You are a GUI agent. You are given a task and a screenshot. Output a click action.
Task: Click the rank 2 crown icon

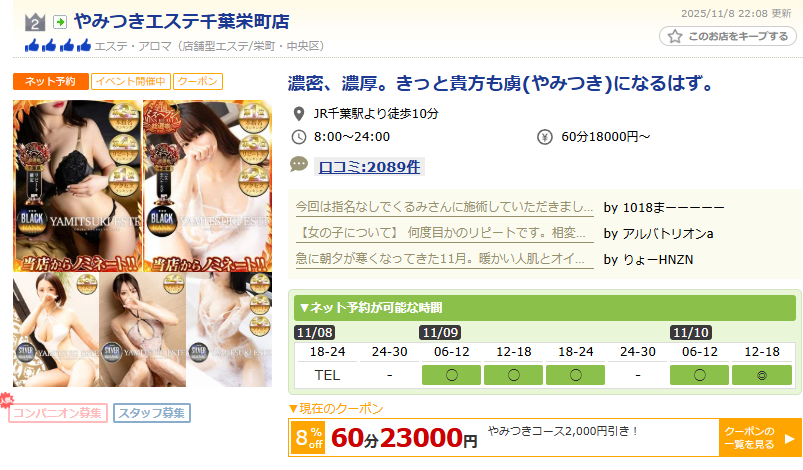35,22
